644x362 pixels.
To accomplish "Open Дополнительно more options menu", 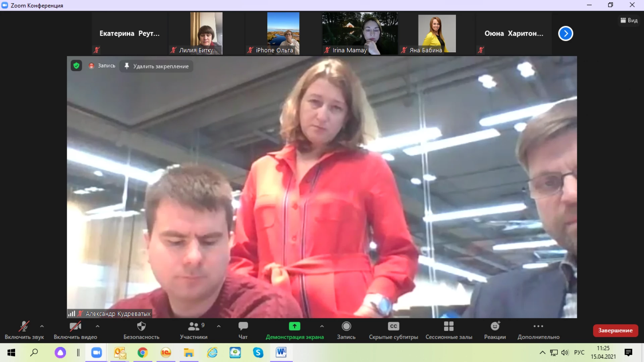I will pyautogui.click(x=538, y=330).
